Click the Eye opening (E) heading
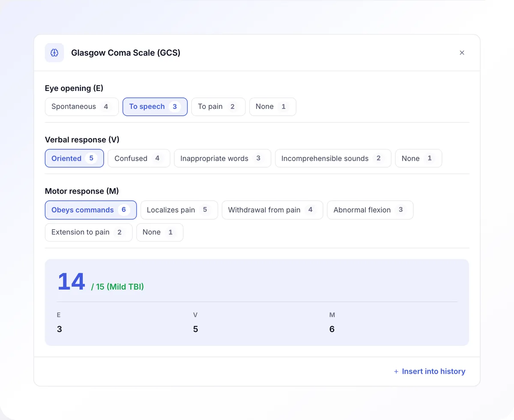The height and width of the screenshot is (420, 514). point(74,88)
